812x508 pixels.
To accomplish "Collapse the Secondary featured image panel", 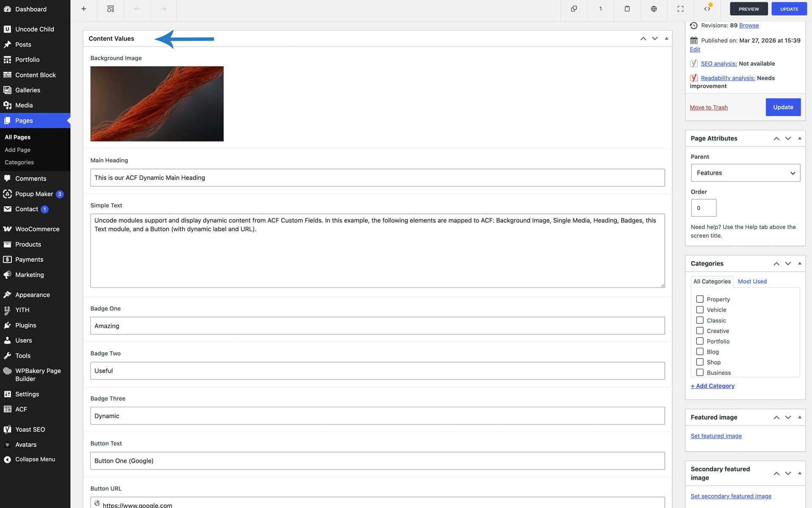I will [800, 473].
